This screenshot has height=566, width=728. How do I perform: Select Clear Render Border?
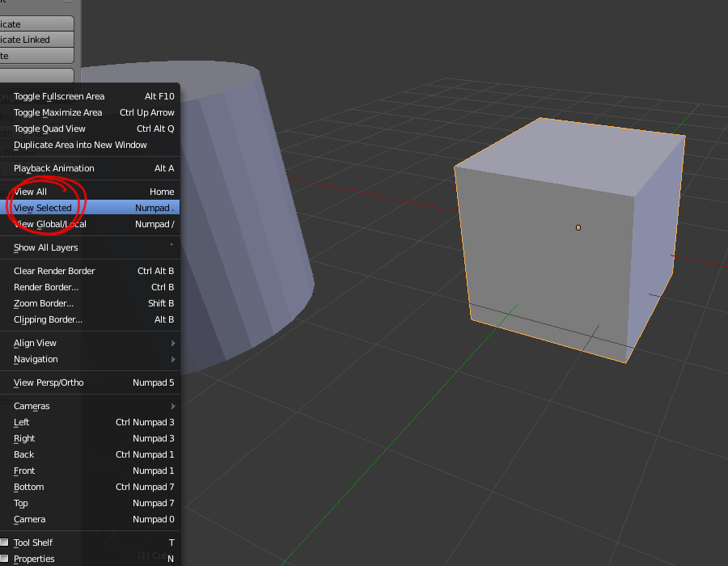point(90,271)
